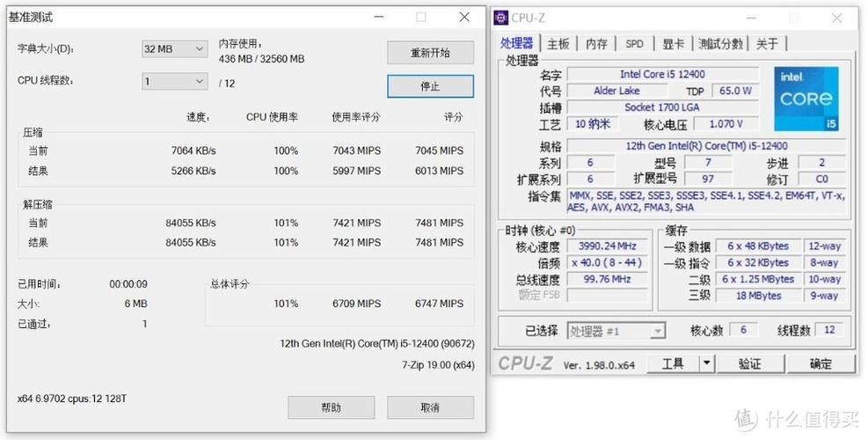Viewport: 868px width, 440px height.
Task: Switch to the 測試分數 tab in CPU-Z
Action: (x=720, y=44)
